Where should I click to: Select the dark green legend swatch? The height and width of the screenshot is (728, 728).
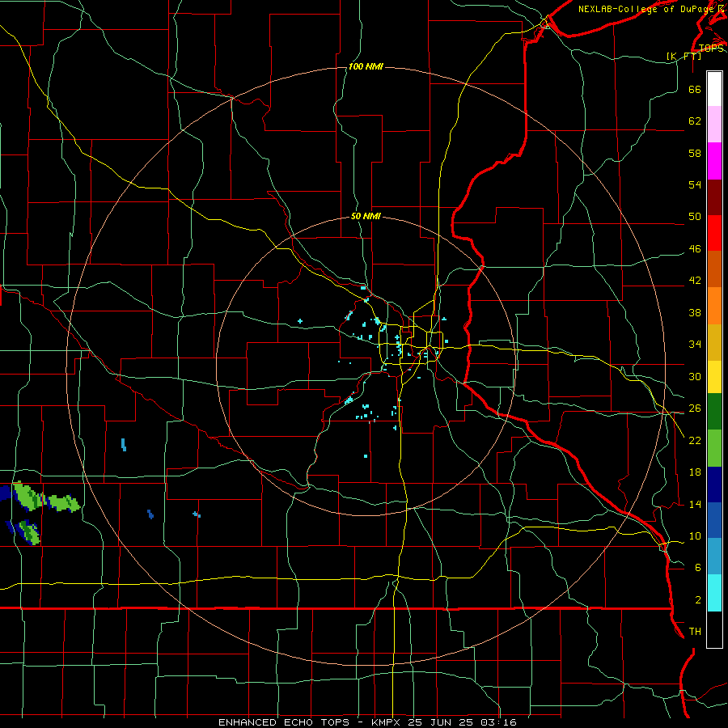714,412
